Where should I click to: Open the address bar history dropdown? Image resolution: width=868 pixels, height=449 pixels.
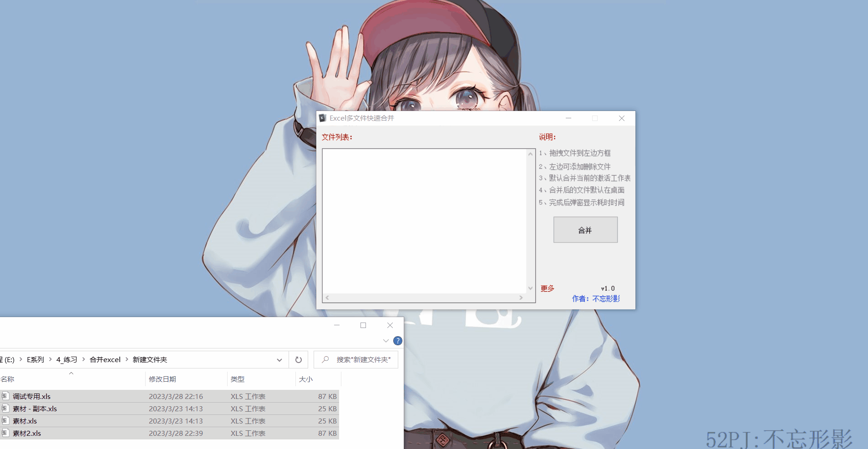[279, 360]
